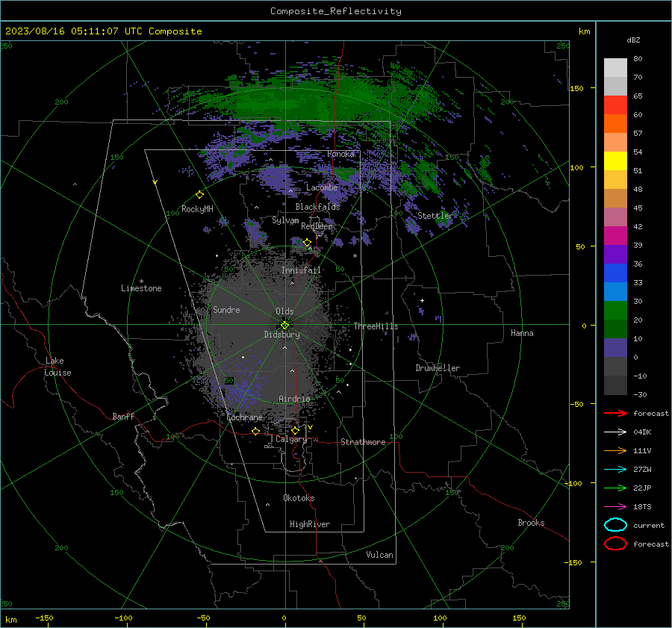The height and width of the screenshot is (628, 672).
Task: Click the yellow 51-54 dBZ color swatch
Action: click(x=615, y=161)
